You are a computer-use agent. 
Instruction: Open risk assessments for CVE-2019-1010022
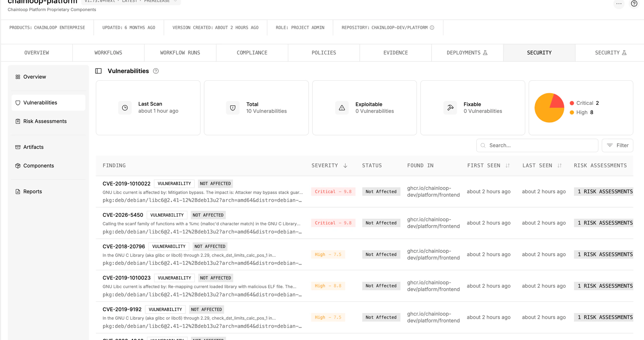[603, 192]
